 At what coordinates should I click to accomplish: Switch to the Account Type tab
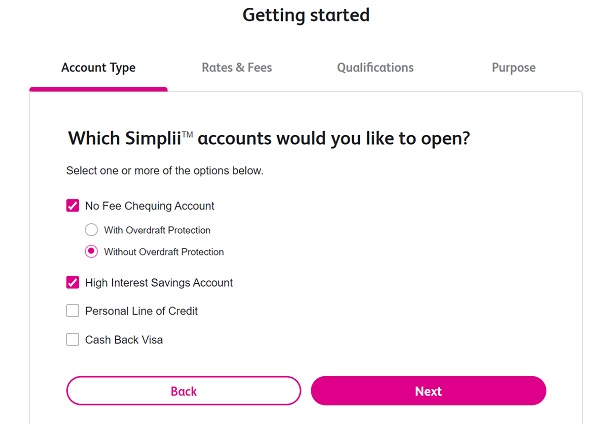[x=98, y=68]
